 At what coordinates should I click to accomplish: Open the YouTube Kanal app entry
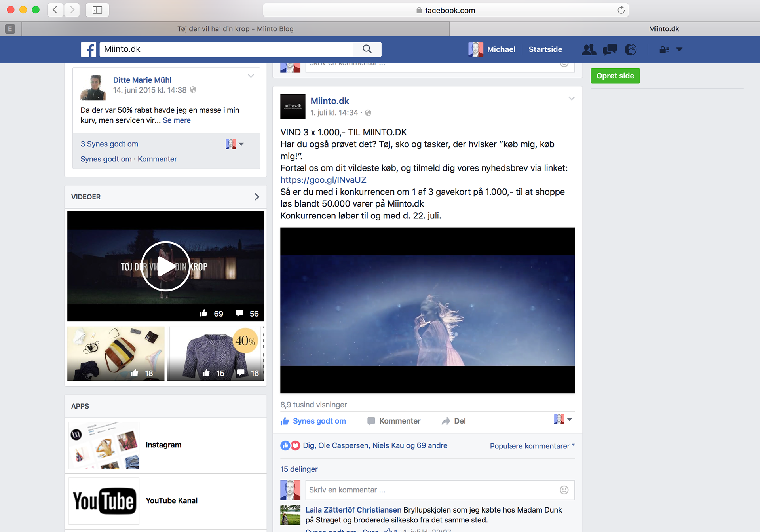tap(165, 501)
